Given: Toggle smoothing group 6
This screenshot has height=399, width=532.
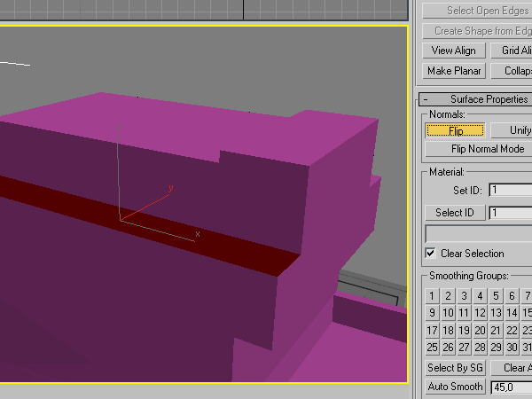Looking at the screenshot, I should click(512, 296).
